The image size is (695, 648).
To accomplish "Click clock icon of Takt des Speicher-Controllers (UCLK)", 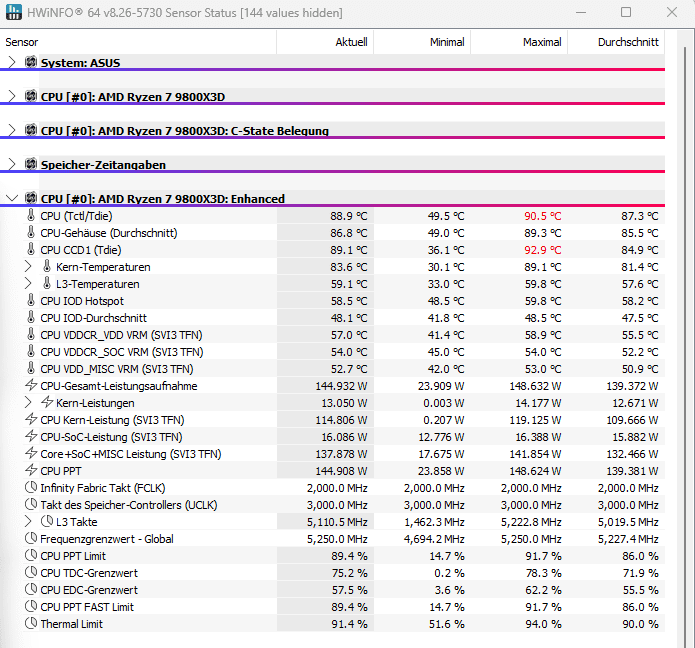I will tap(31, 504).
